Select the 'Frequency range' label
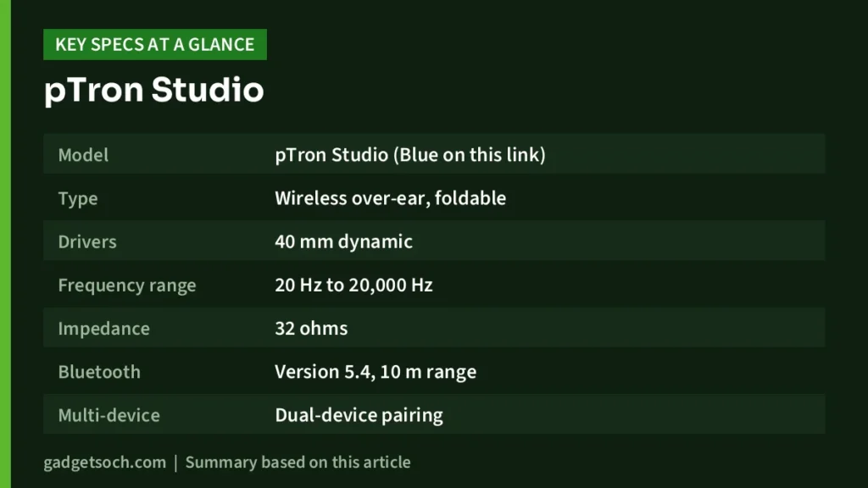Screen dimensions: 868x488 click(127, 286)
